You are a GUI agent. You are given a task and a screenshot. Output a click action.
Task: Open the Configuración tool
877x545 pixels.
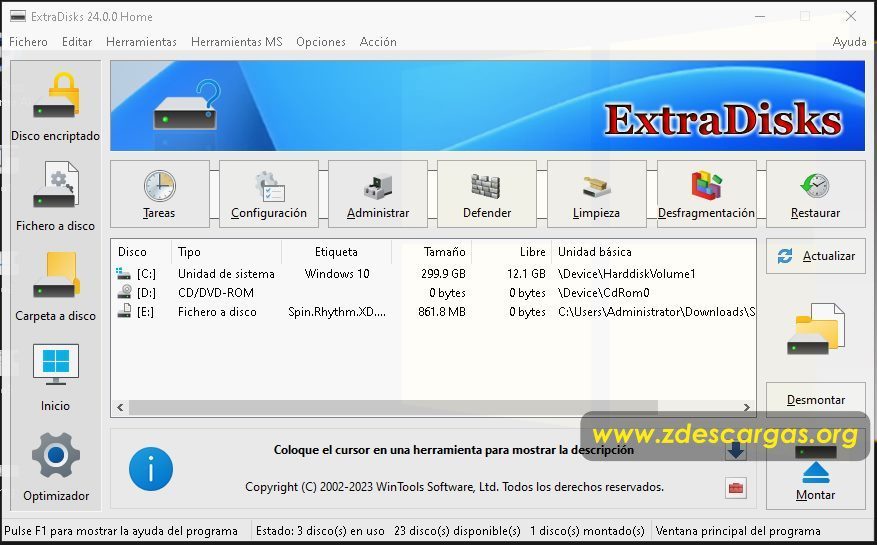(x=268, y=194)
